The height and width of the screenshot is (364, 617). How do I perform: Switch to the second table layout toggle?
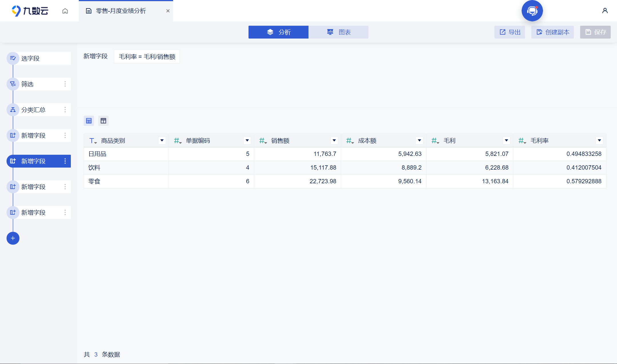pyautogui.click(x=103, y=121)
